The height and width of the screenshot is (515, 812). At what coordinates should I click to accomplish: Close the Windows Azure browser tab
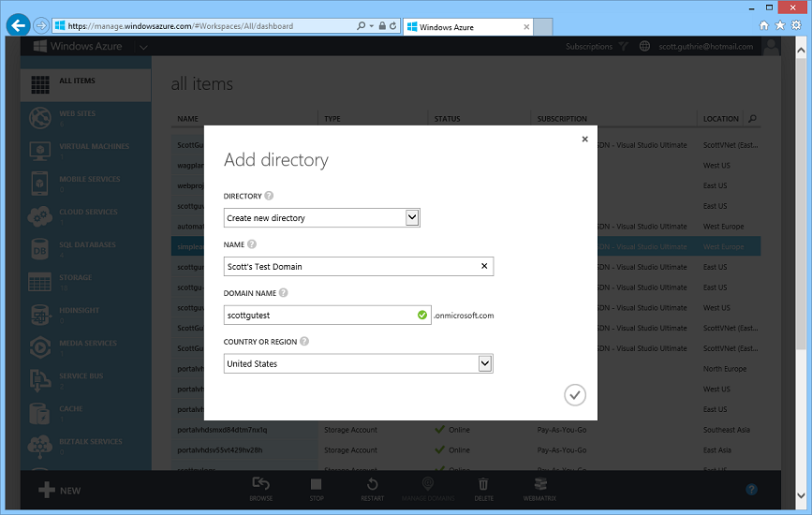coord(526,27)
